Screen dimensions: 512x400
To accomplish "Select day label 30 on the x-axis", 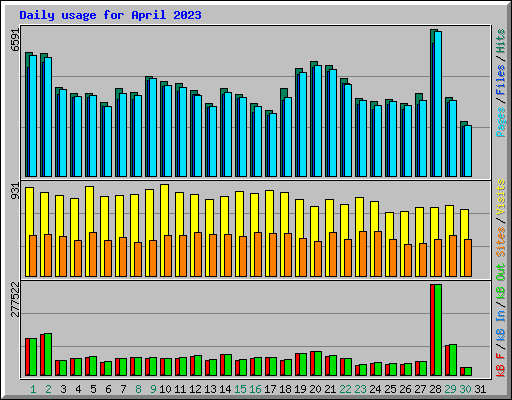I will [465, 389].
